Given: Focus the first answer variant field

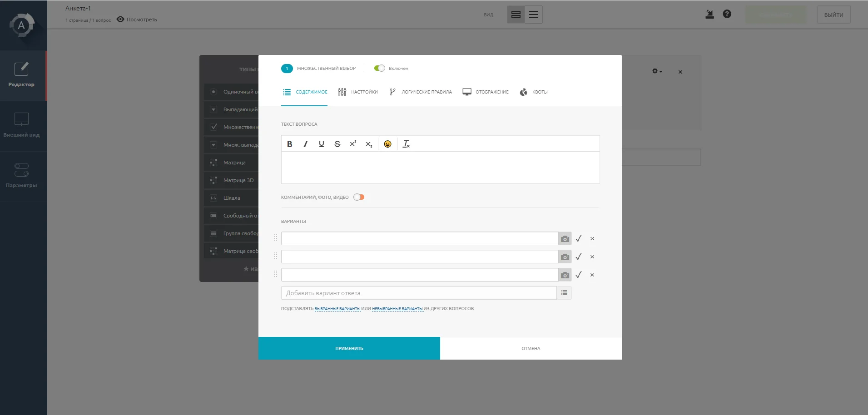Looking at the screenshot, I should 420,238.
